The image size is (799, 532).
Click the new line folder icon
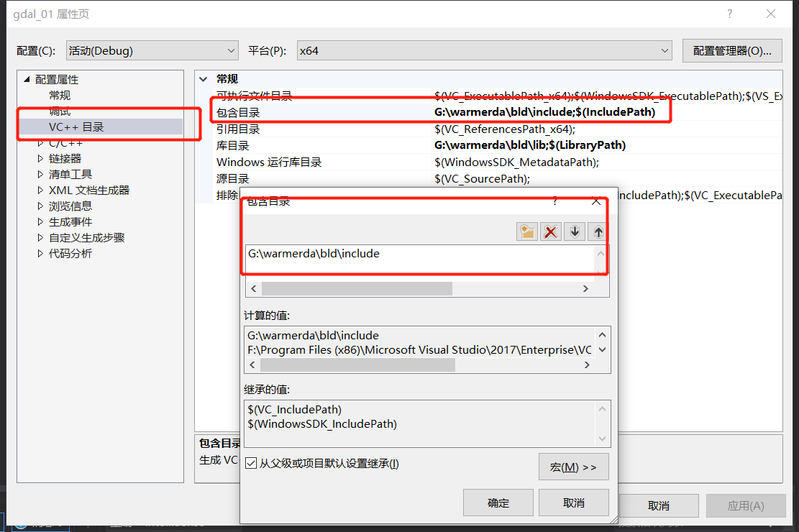click(527, 232)
